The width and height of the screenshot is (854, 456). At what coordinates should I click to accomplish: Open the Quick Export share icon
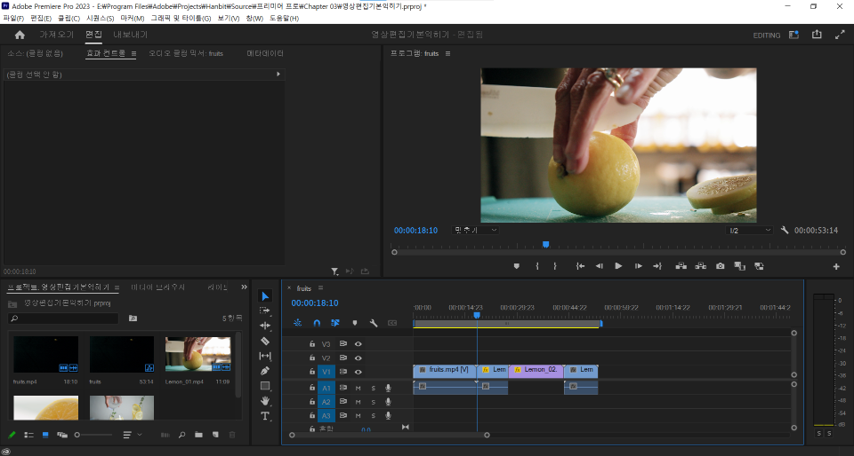[816, 34]
